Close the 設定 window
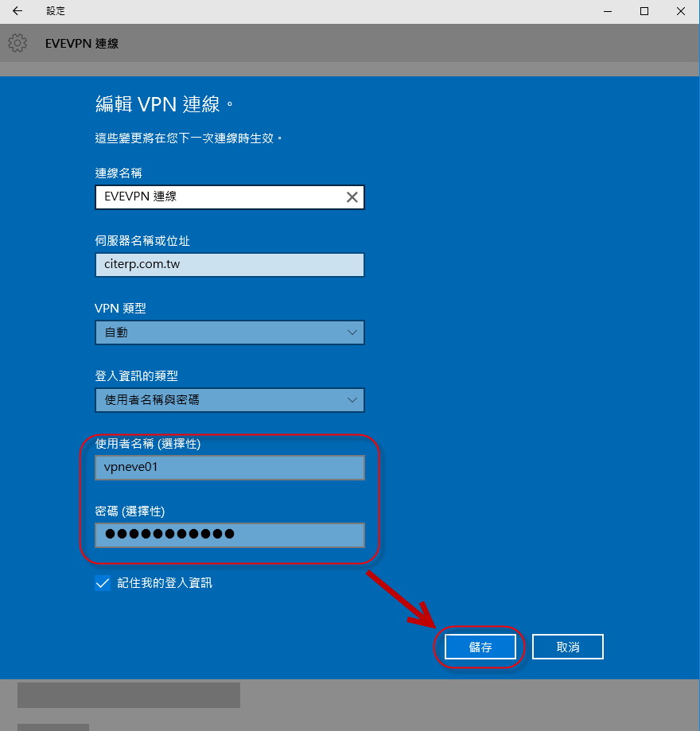700x731 pixels. pyautogui.click(x=681, y=11)
